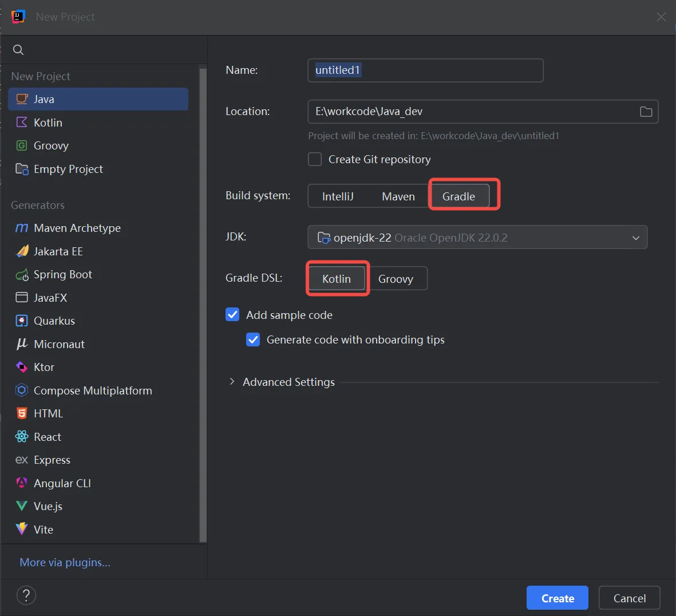The image size is (676, 616).
Task: Select the Java coffee cup icon
Action: coord(22,99)
